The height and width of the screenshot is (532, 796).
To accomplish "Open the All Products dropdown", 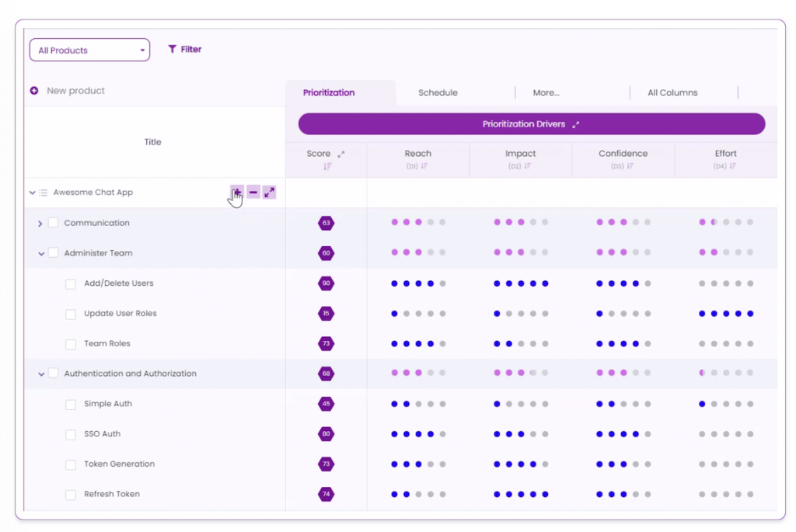I will (89, 49).
